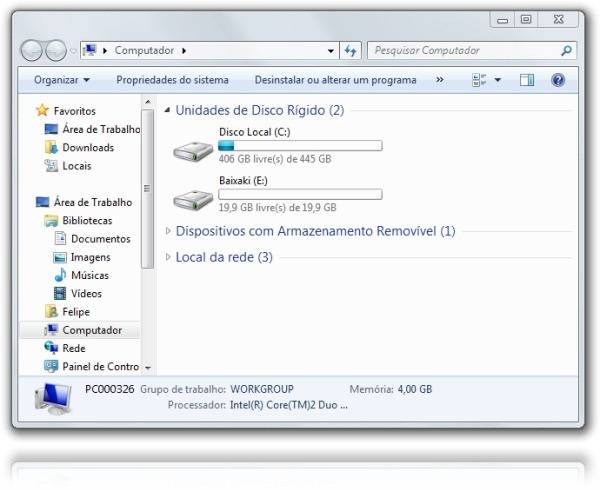Open Downloads in the Favoritos list
This screenshot has height=490, width=600.
click(79, 148)
